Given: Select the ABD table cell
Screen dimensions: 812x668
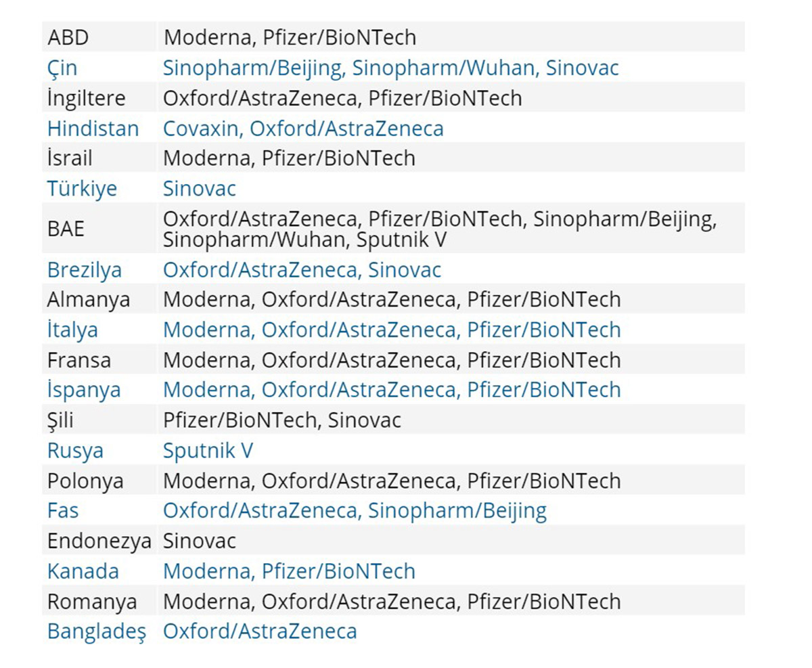Looking at the screenshot, I should click(68, 37).
